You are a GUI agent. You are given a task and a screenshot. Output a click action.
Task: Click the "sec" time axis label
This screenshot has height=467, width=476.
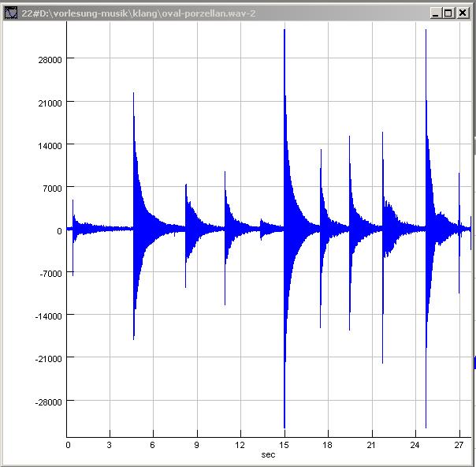click(268, 455)
